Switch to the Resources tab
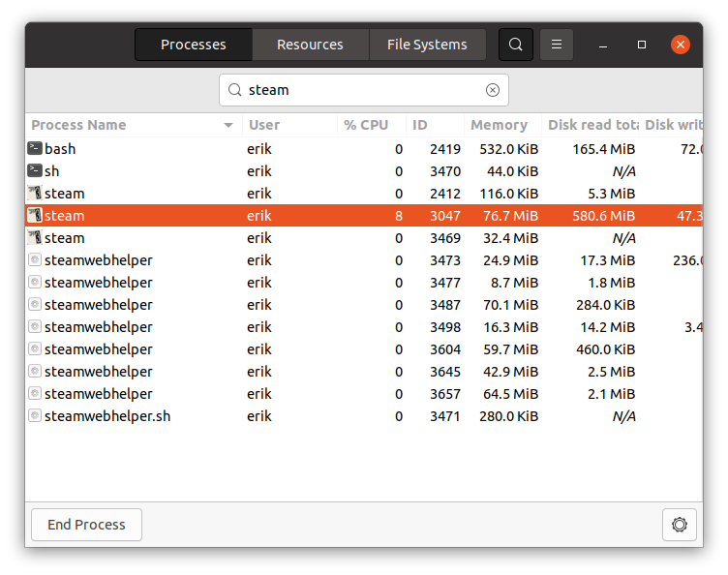The height and width of the screenshot is (575, 728). (x=310, y=45)
